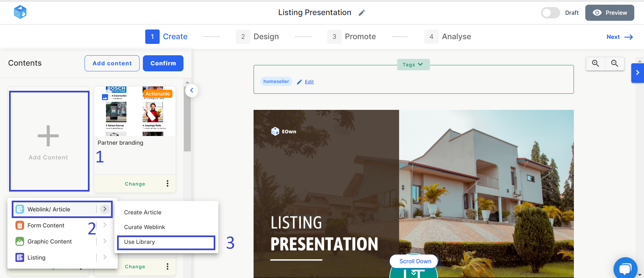Click the Contents panel heading
The image size is (644, 278).
25,63
